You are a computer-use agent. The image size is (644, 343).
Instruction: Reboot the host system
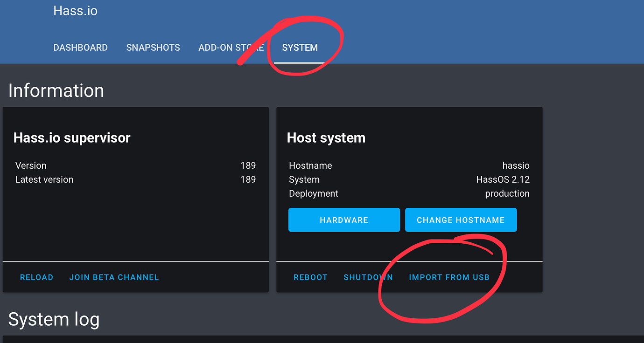pyautogui.click(x=310, y=277)
